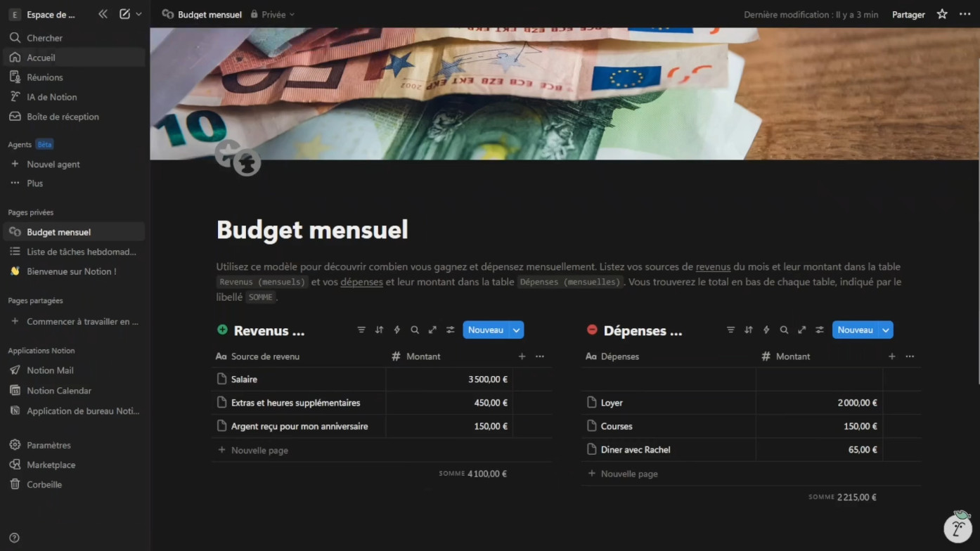Click Nouveau button in Revenus table
The image size is (980, 551).
click(x=485, y=330)
